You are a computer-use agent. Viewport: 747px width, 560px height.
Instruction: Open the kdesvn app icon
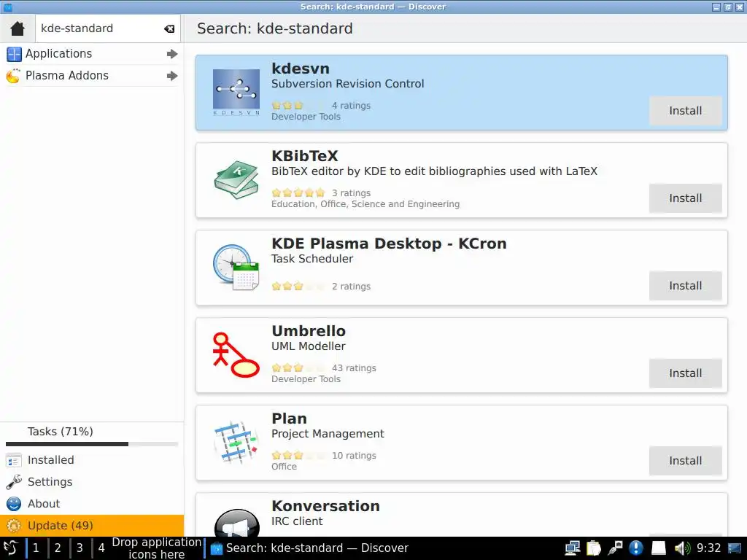coord(236,93)
